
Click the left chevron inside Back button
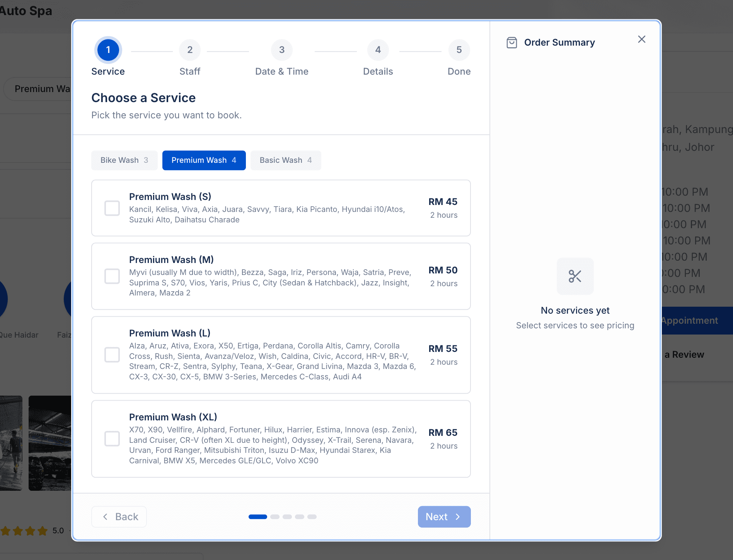(105, 517)
